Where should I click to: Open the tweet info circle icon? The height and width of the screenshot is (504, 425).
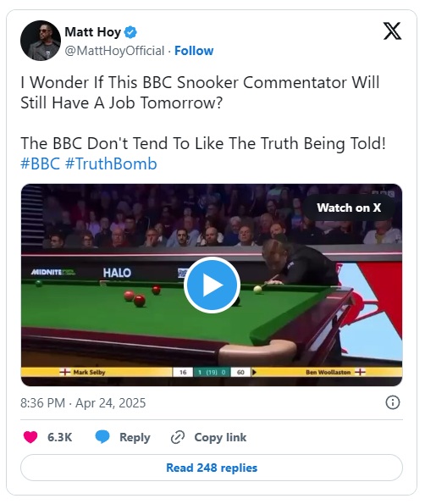point(393,402)
